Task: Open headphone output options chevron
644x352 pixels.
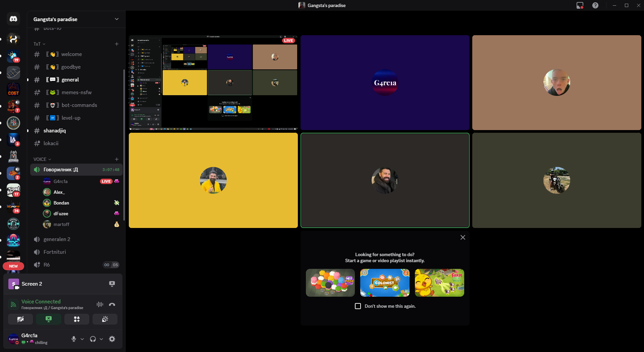Action: point(101,339)
